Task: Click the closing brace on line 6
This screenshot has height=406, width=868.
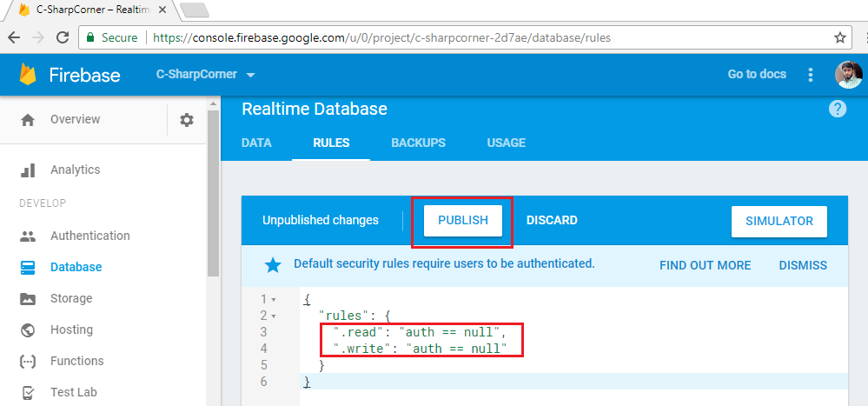Action: 308,383
